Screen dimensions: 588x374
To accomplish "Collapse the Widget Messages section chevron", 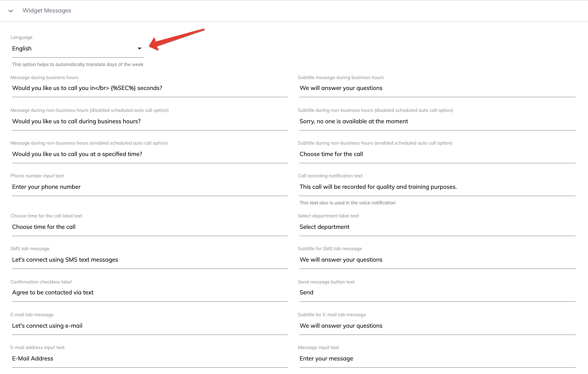I will coord(11,11).
